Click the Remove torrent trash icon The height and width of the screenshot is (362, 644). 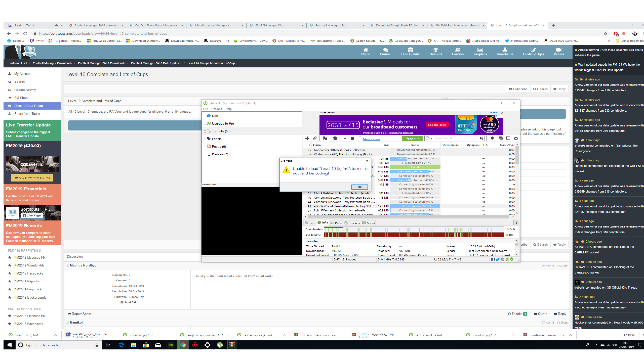tap(335, 139)
